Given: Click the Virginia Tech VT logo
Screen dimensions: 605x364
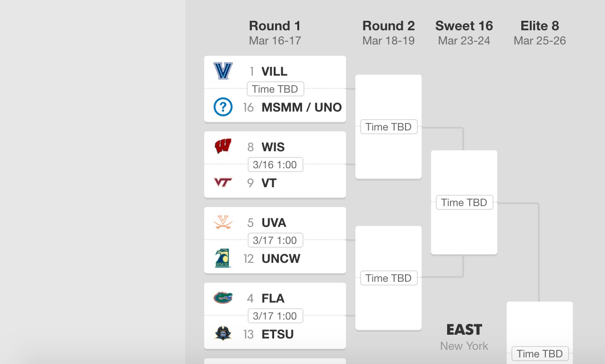Looking at the screenshot, I should 223,182.
